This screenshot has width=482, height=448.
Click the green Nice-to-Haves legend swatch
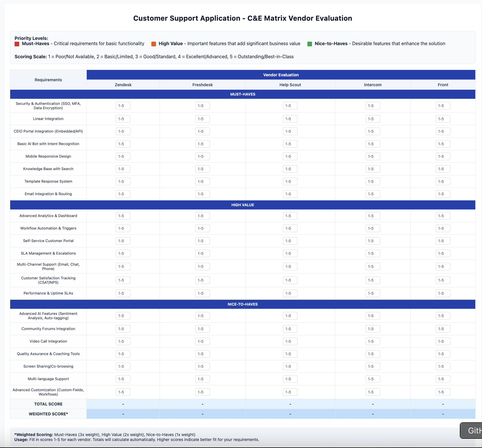310,44
